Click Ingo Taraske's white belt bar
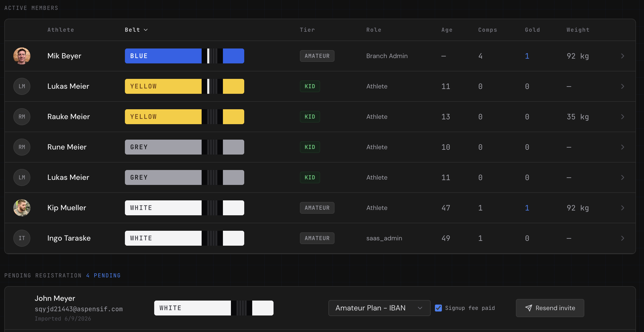Image resolution: width=644 pixels, height=332 pixels. click(185, 238)
